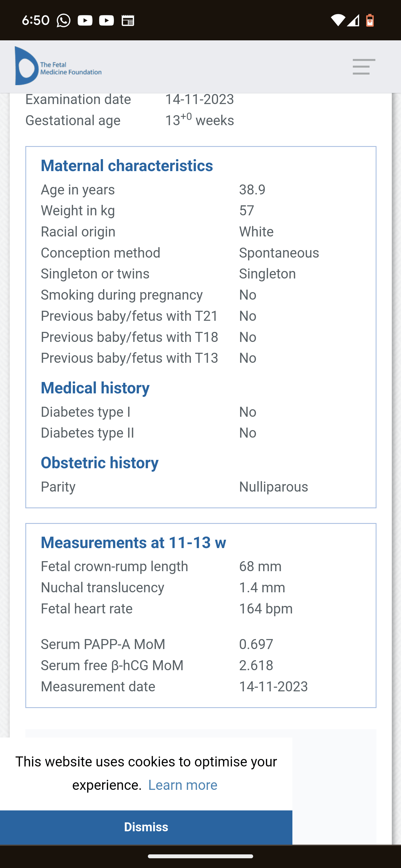Screen dimensions: 401x868
Task: Tap the Nulliparous parity value
Action: [x=273, y=487]
